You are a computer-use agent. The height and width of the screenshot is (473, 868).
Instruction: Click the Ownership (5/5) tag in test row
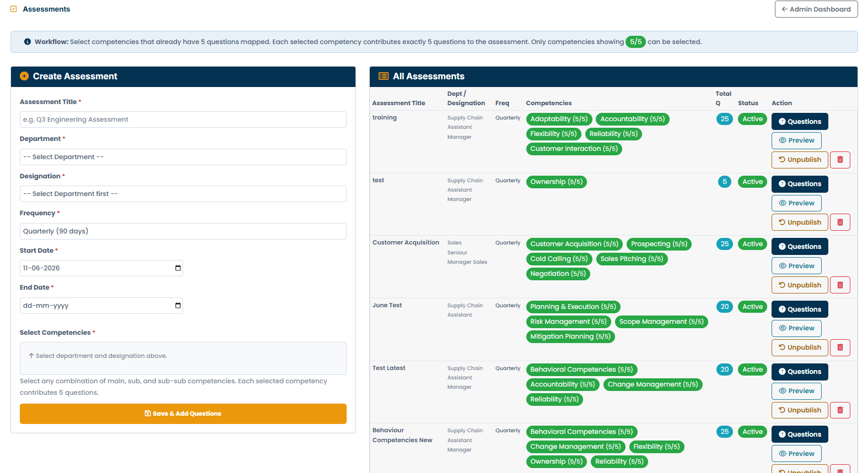[x=556, y=182]
